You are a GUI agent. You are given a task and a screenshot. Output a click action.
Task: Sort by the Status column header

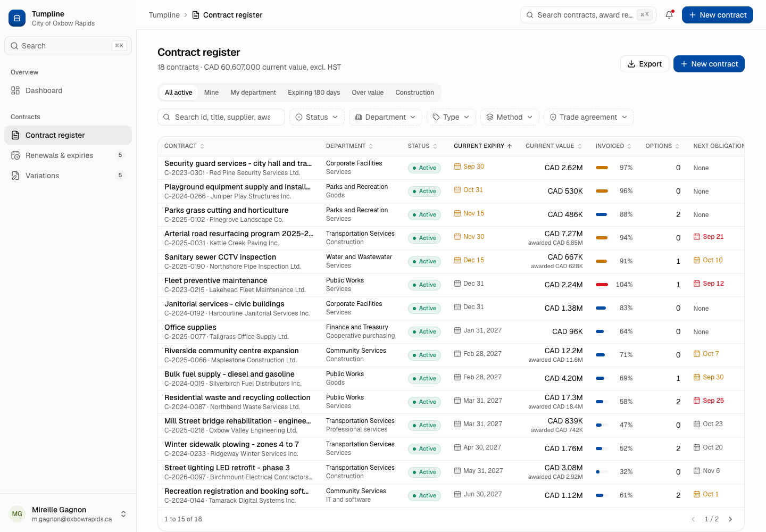pos(422,146)
